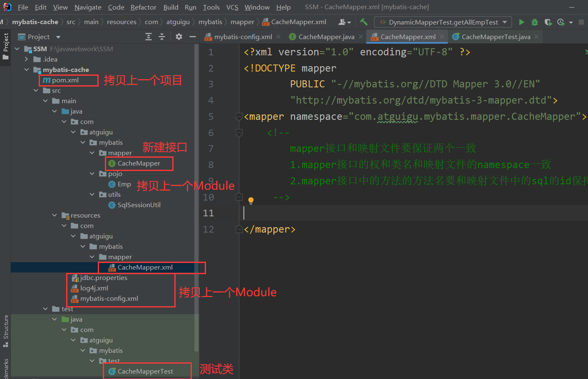
Task: Close the CacheMapperTest.java tab
Action: pyautogui.click(x=536, y=37)
